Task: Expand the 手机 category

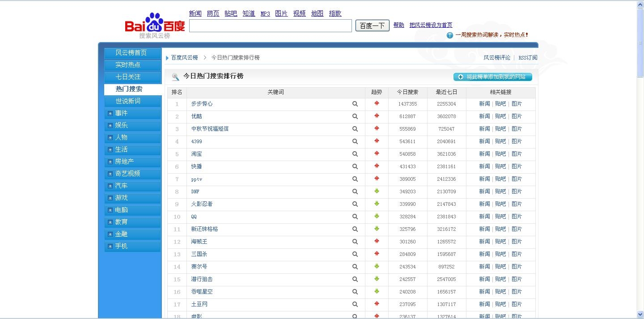Action: click(110, 247)
